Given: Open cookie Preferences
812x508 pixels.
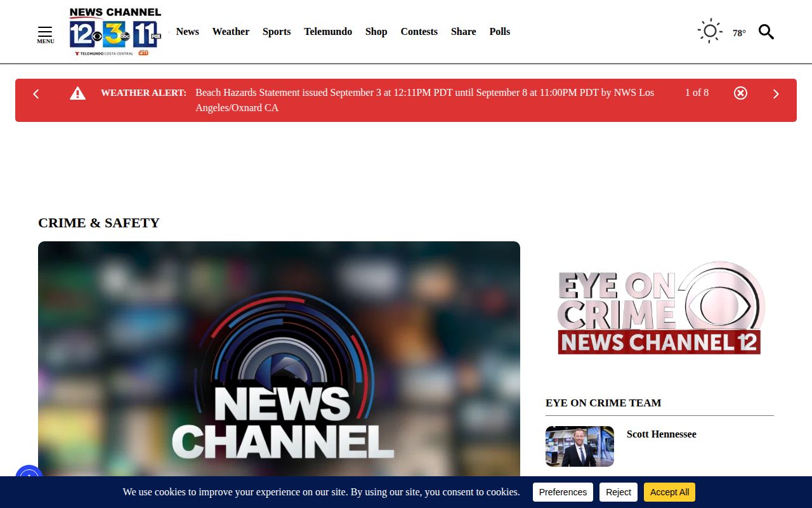Looking at the screenshot, I should [x=563, y=492].
